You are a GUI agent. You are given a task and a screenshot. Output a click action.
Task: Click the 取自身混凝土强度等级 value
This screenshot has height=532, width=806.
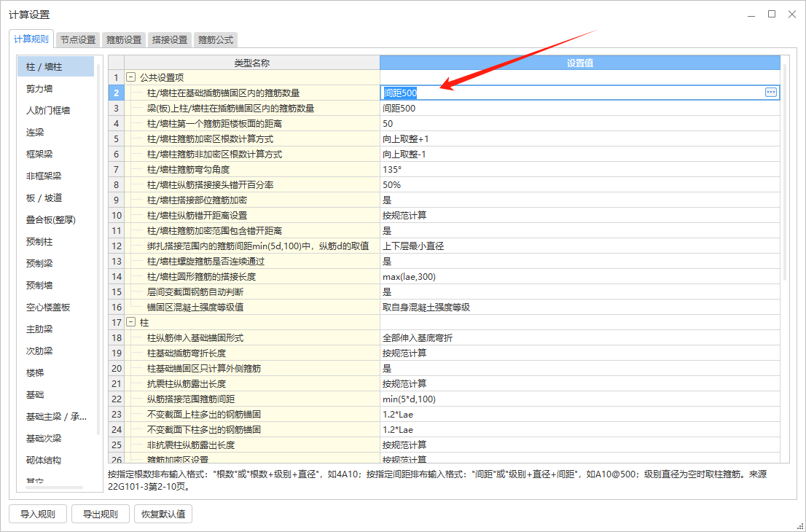580,308
